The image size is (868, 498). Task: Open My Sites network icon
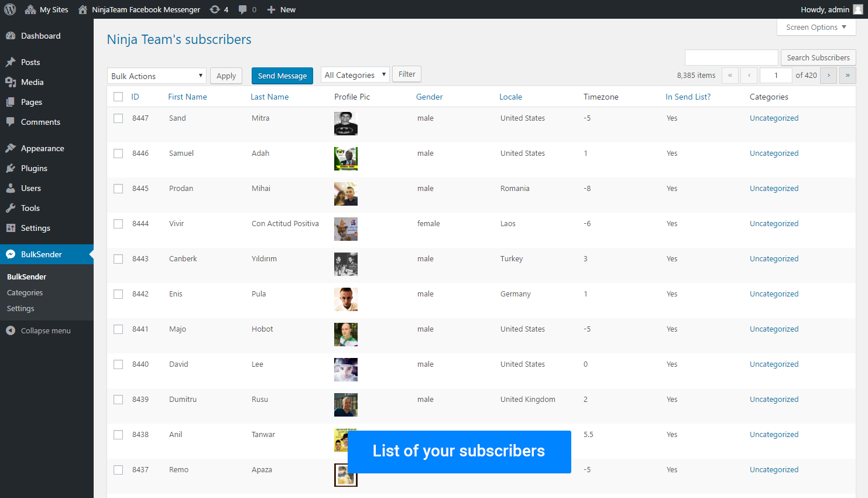coord(30,9)
